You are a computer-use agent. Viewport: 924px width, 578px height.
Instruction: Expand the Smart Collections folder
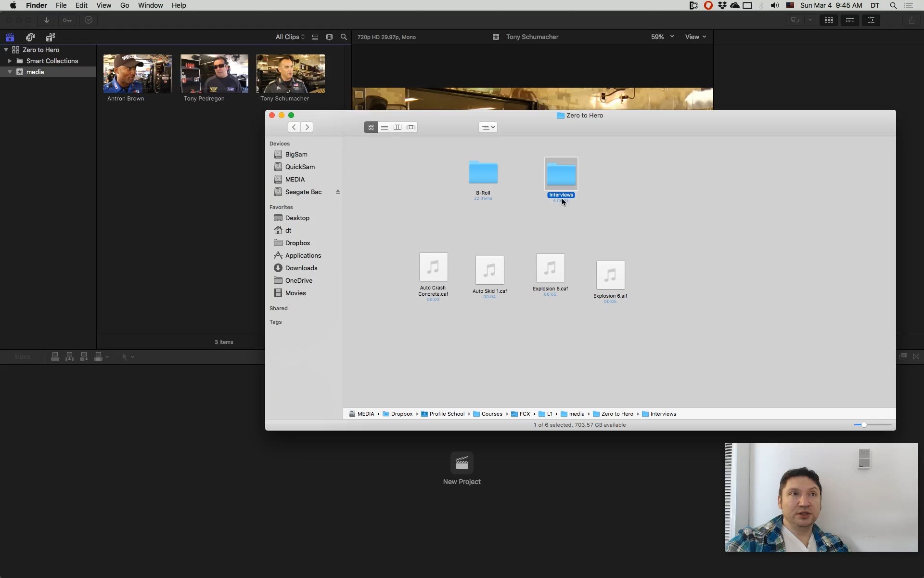click(x=10, y=61)
